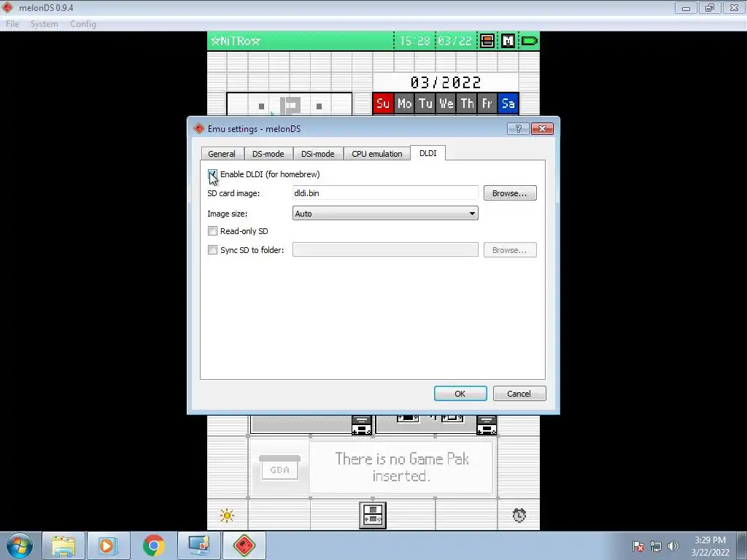The height and width of the screenshot is (560, 747).
Task: Open the volume speaker tray icon
Action: (x=673, y=546)
